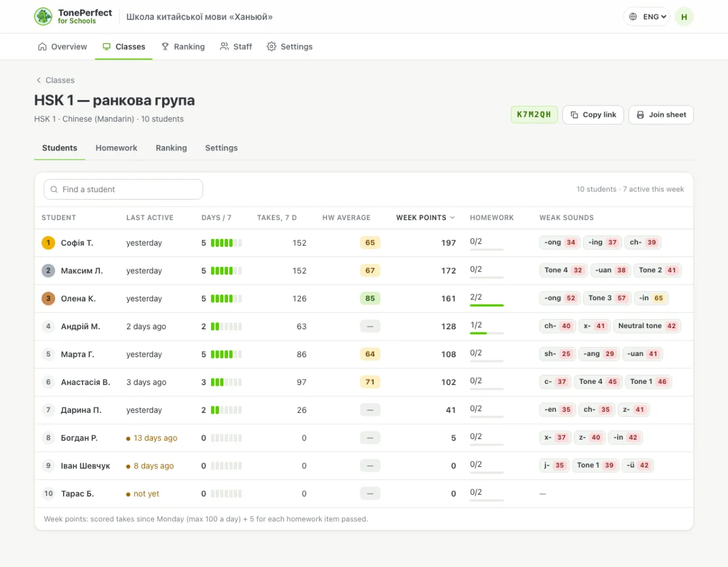The image size is (728, 567).
Task: Click the Copy link copy icon
Action: (x=574, y=115)
